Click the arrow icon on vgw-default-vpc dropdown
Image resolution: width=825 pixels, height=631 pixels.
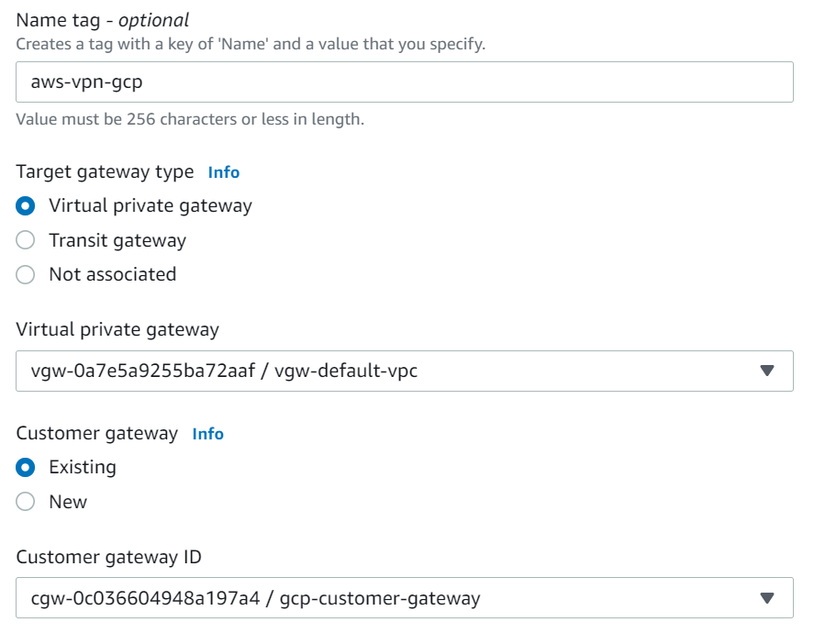point(767,371)
